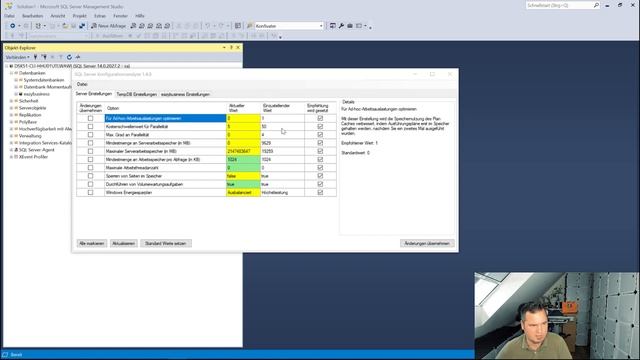This screenshot has width=640, height=360.
Task: Collapse the Datenbanken tree node
Action: click(x=11, y=73)
